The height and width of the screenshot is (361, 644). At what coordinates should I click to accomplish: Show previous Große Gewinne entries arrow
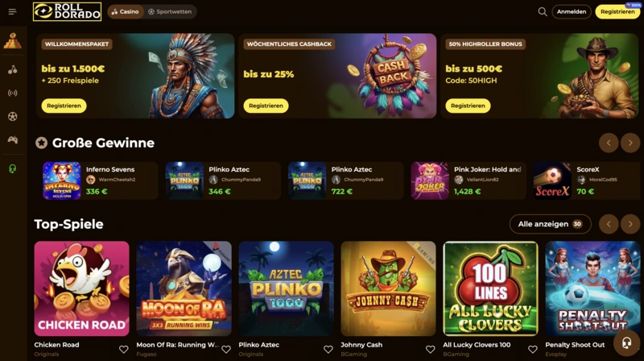click(609, 143)
